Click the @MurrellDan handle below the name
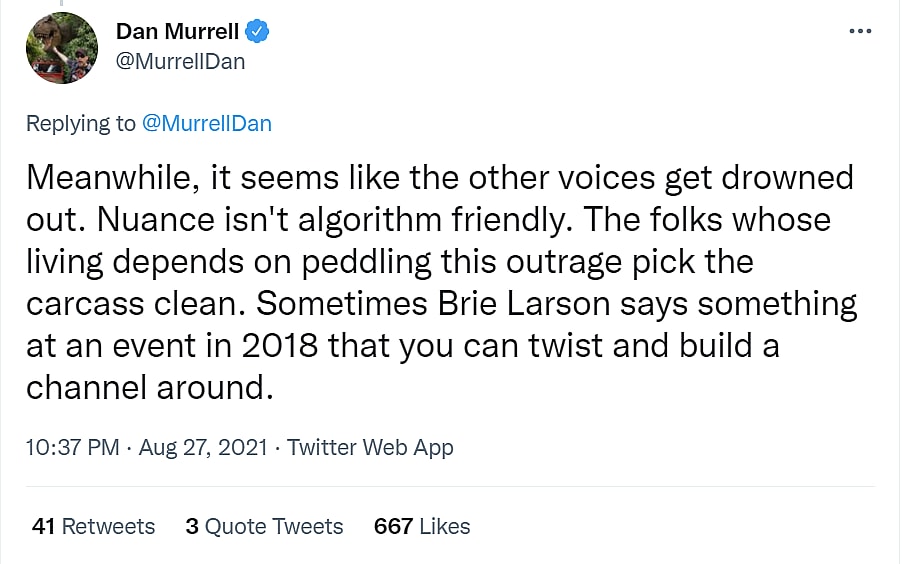 tap(180, 61)
